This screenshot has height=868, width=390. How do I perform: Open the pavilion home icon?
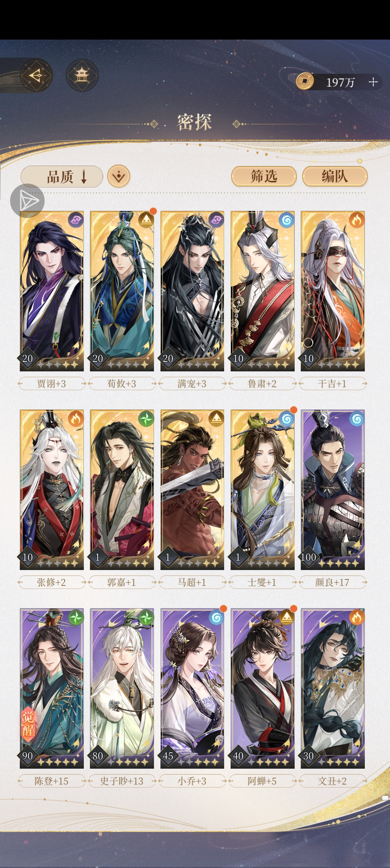click(82, 76)
